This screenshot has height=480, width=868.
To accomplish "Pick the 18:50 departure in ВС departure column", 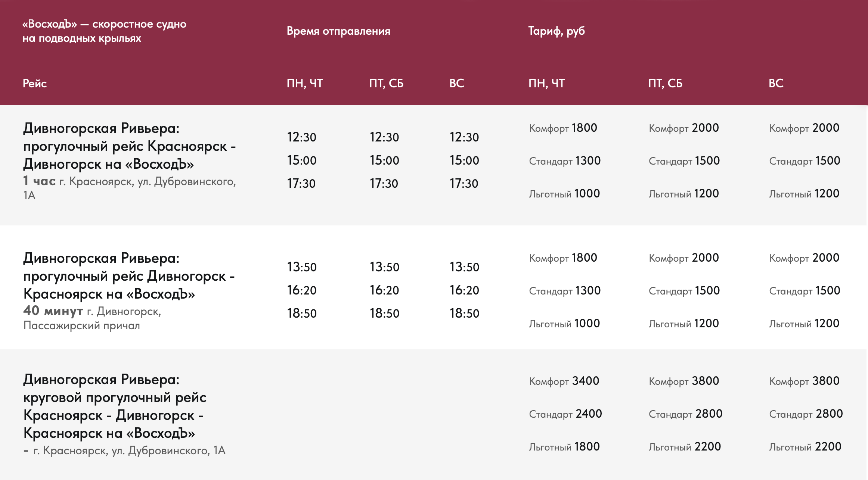I will tap(464, 314).
